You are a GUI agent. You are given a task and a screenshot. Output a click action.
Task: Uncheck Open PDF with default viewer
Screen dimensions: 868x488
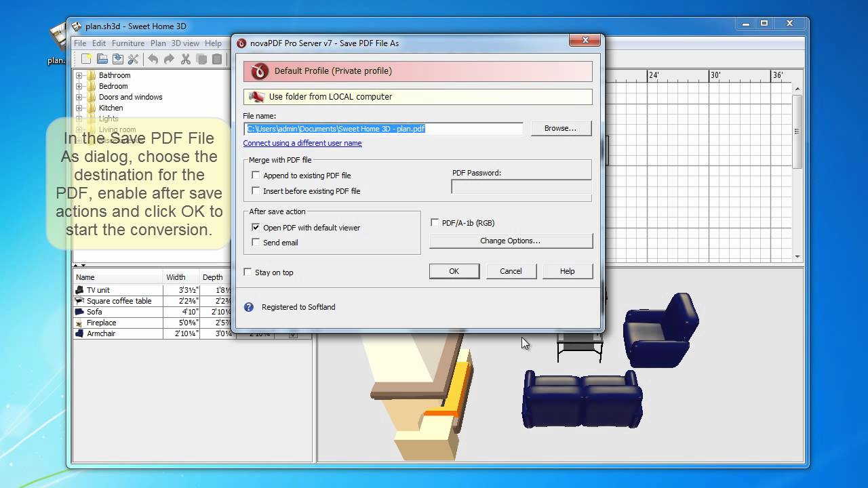(256, 228)
